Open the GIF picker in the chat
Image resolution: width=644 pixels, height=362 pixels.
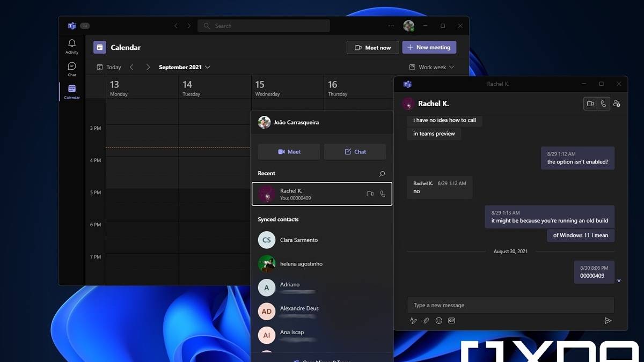[x=452, y=321]
